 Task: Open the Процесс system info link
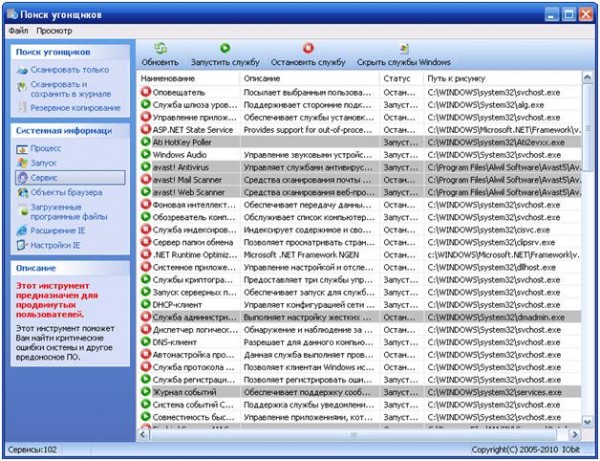pyautogui.click(x=46, y=148)
